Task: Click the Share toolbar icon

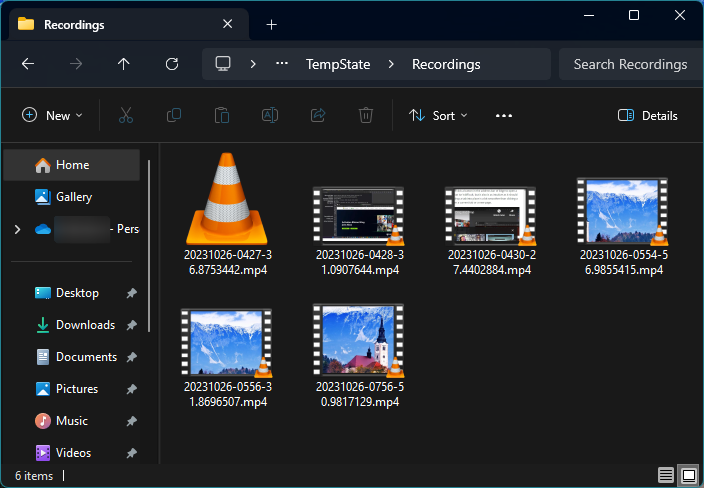Action: [x=318, y=115]
